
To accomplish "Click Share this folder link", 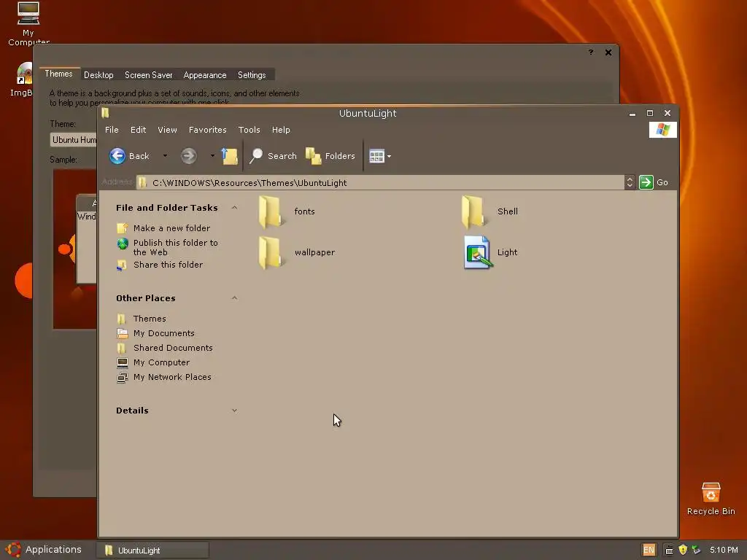I will [x=168, y=265].
